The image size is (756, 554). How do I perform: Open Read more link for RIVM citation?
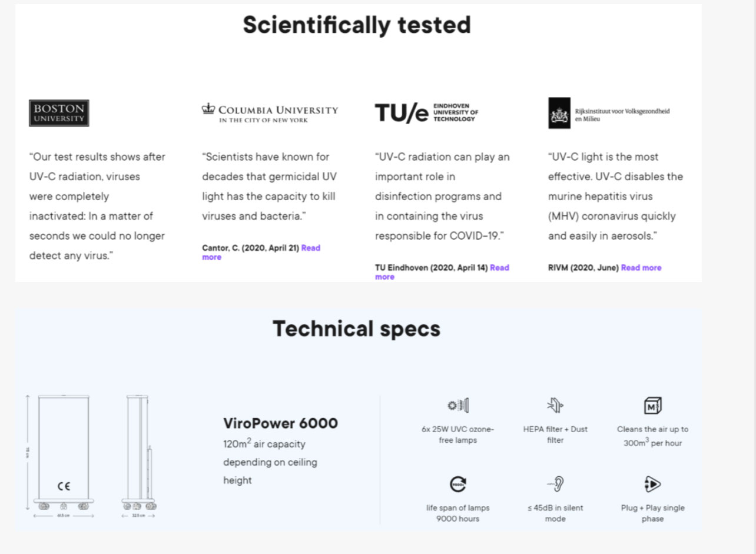[x=641, y=267]
